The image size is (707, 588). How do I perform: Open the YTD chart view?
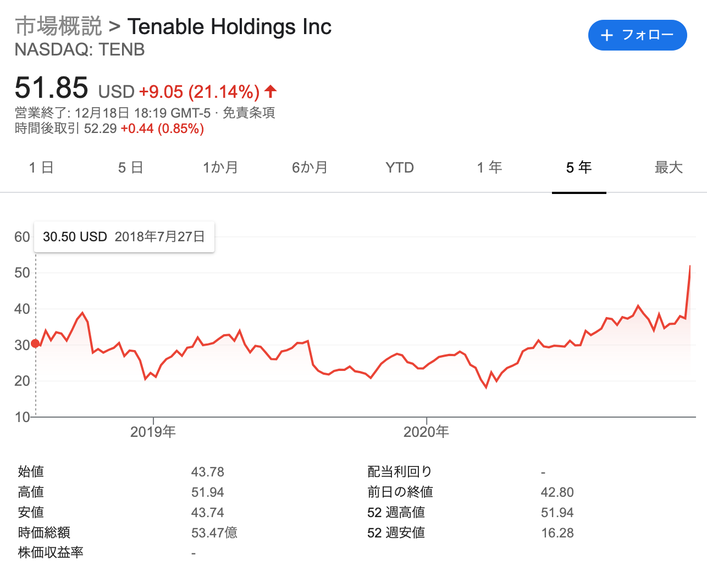coord(400,168)
